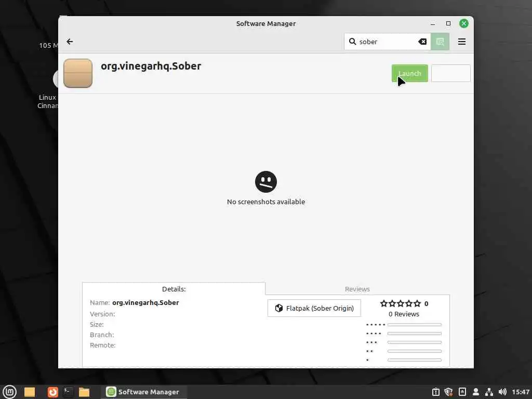Select the four-star rating bar
The height and width of the screenshot is (399, 532).
pos(414,334)
